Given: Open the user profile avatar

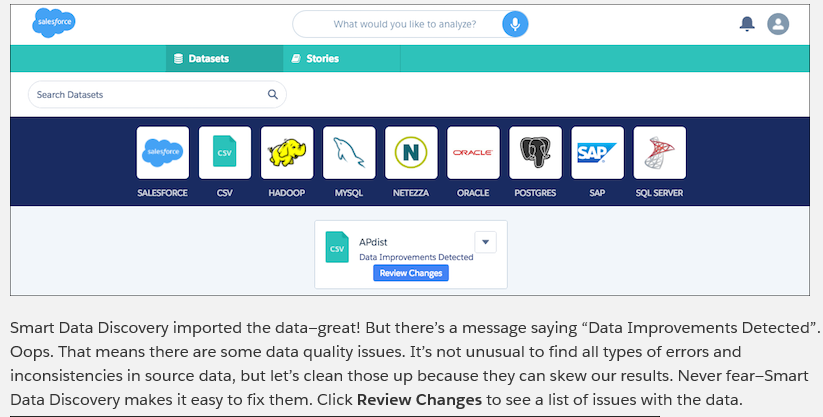Looking at the screenshot, I should coord(778,24).
